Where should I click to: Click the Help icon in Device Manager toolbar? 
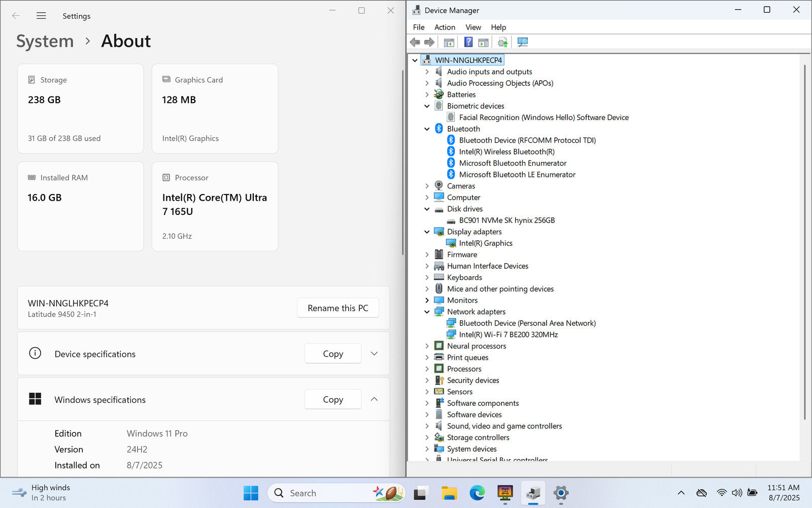468,42
